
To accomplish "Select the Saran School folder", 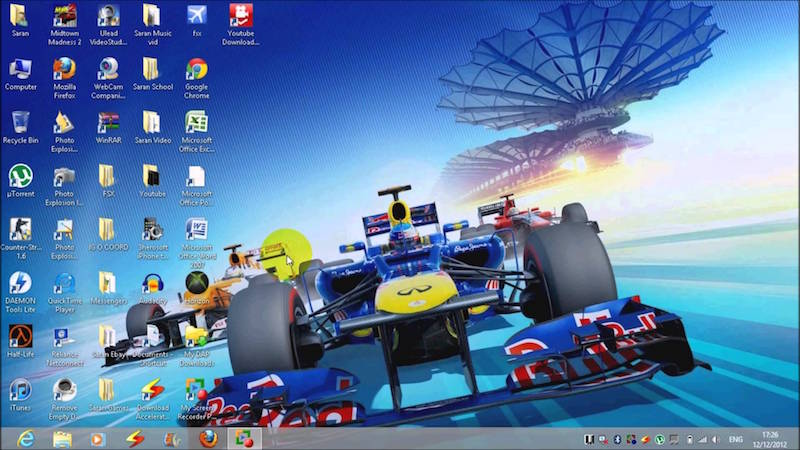I will point(153,74).
